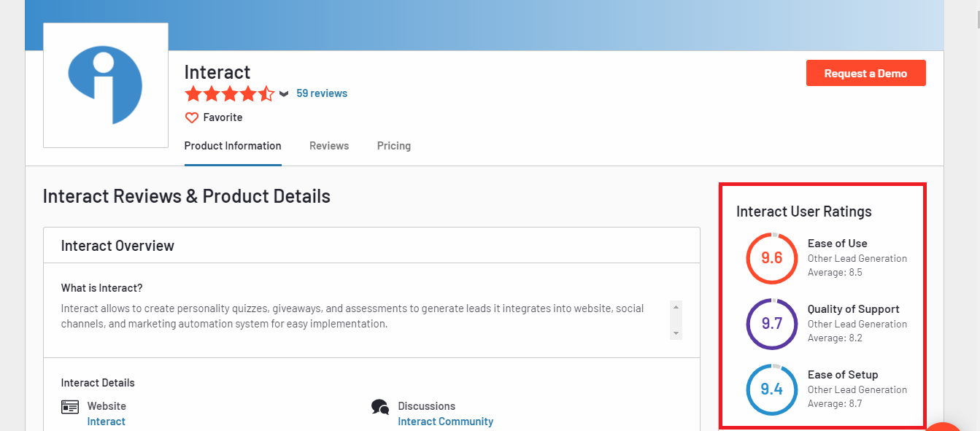Open the Interact Community link
Viewport: 980px width, 431px height.
coord(445,422)
